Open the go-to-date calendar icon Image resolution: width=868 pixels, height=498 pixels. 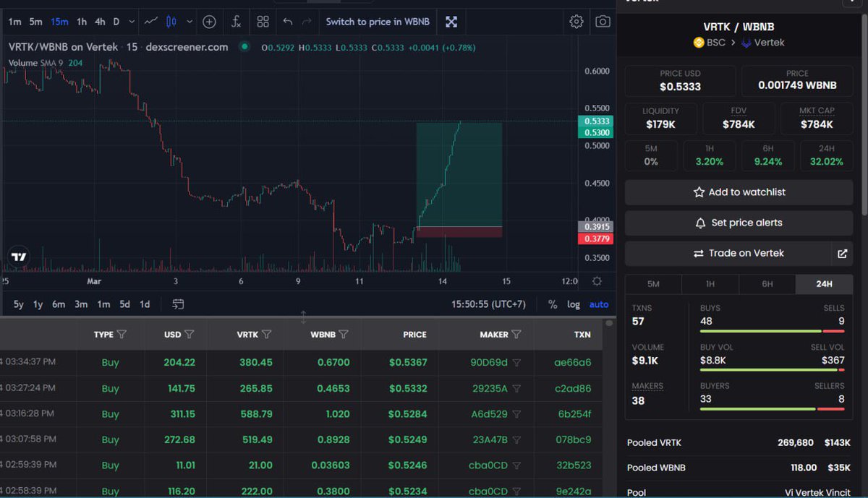coord(178,304)
